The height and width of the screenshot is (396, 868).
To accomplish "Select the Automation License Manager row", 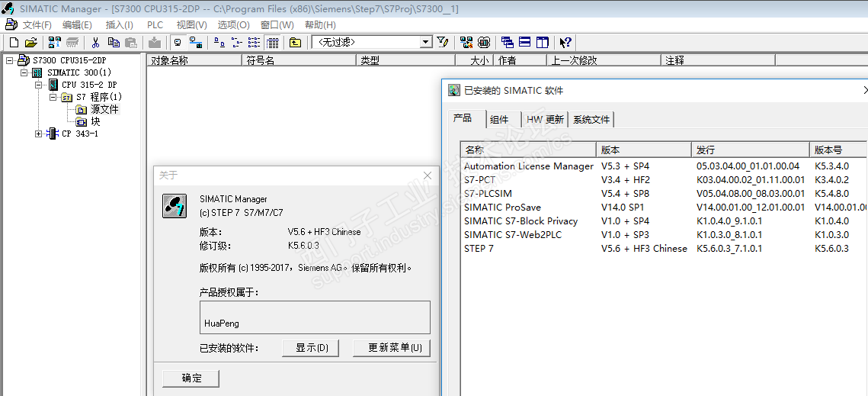I will [664, 166].
